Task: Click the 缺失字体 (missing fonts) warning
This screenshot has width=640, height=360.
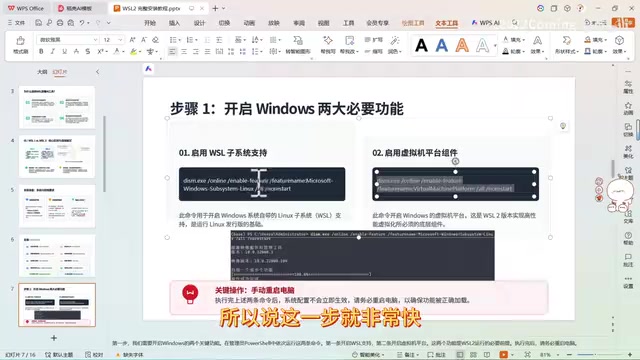Action: click(130, 355)
